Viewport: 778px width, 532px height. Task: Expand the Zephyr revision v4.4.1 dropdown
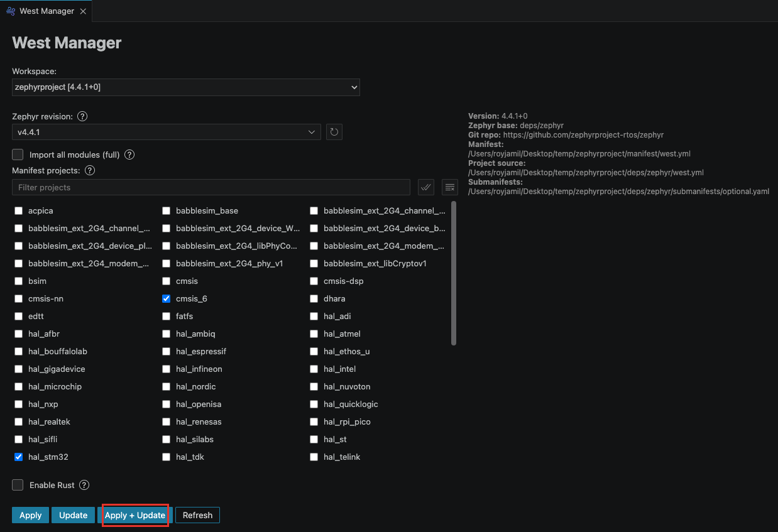click(167, 132)
